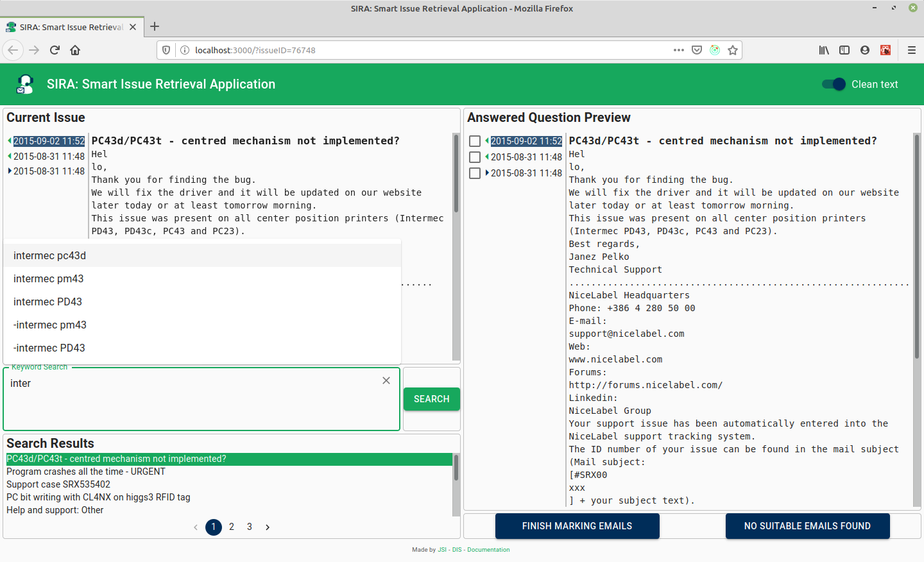Viewport: 924px width, 562px height.
Task: Bookmark this page with the star icon
Action: (x=733, y=50)
